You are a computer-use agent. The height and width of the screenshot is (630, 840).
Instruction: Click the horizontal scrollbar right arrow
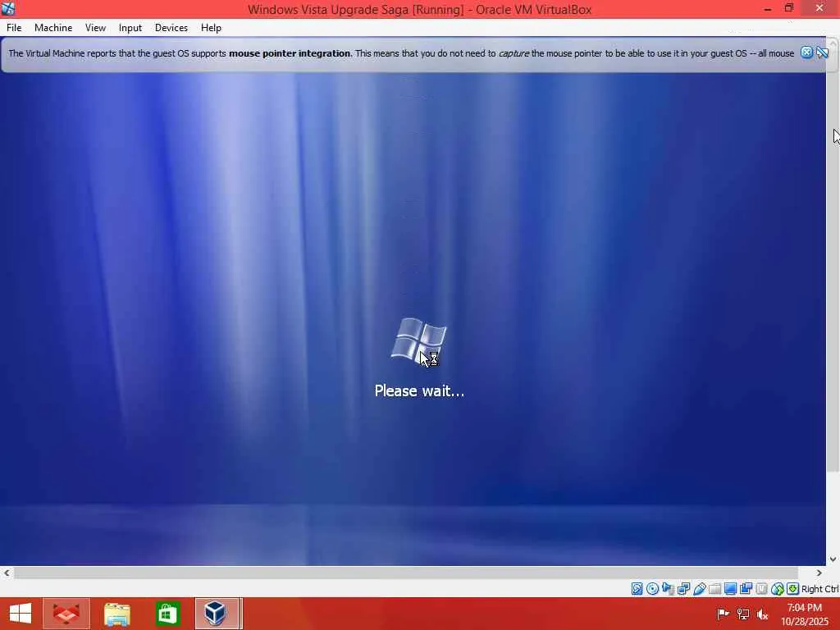(819, 573)
